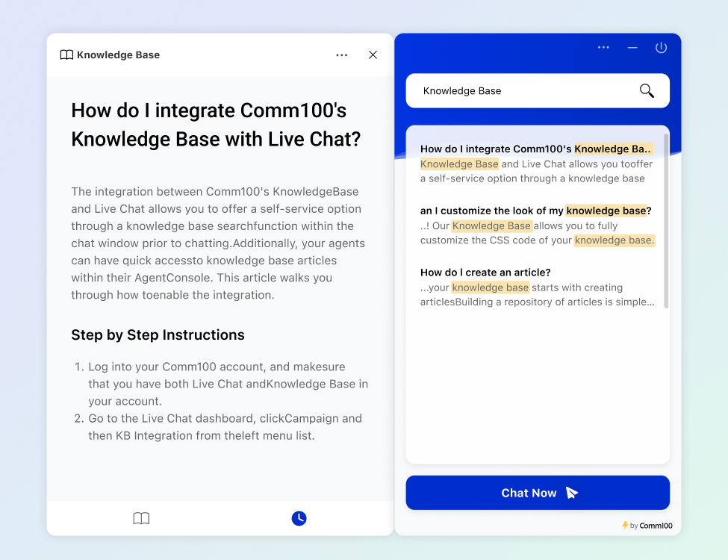This screenshot has height=560, width=728.
Task: Close the Knowledge Base article panel
Action: (x=373, y=55)
